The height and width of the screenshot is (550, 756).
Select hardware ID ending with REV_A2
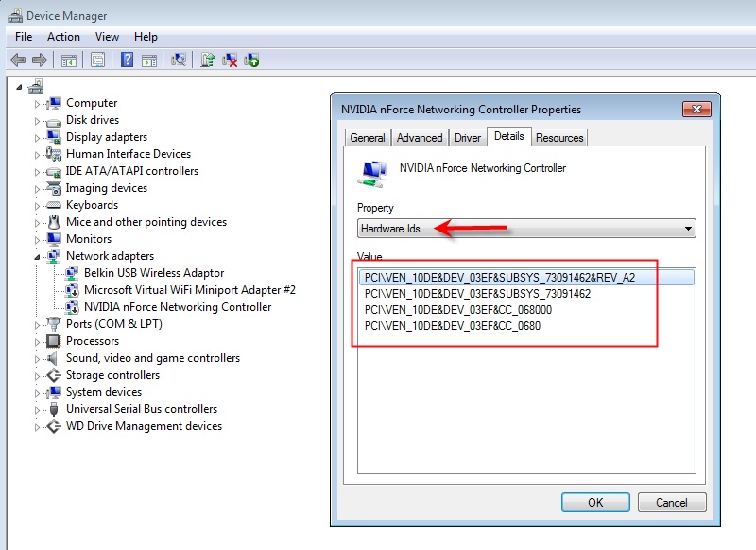point(526,277)
